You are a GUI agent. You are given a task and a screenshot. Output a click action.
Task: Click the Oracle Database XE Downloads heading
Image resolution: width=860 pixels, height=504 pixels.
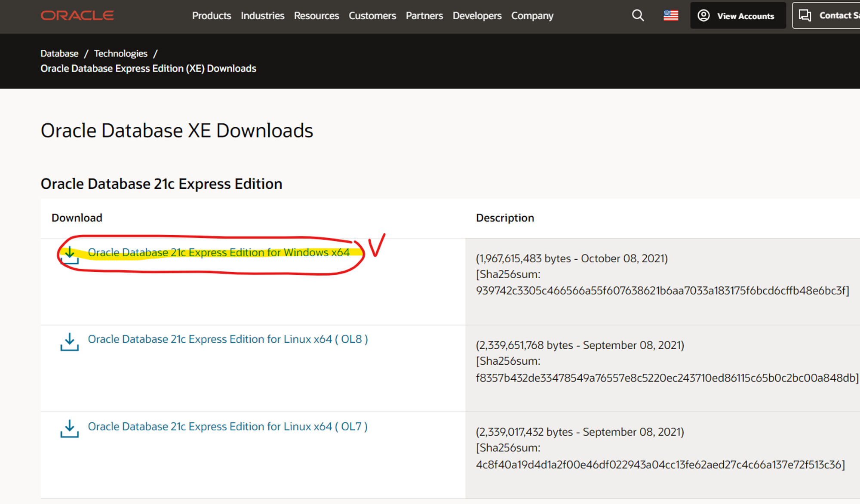177,130
